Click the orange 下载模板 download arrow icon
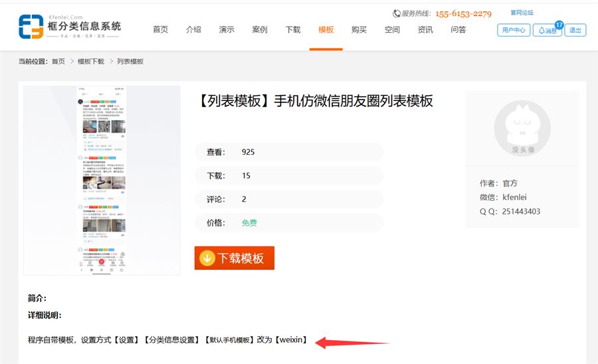Screen dimensions: 598x364 [x=207, y=258]
